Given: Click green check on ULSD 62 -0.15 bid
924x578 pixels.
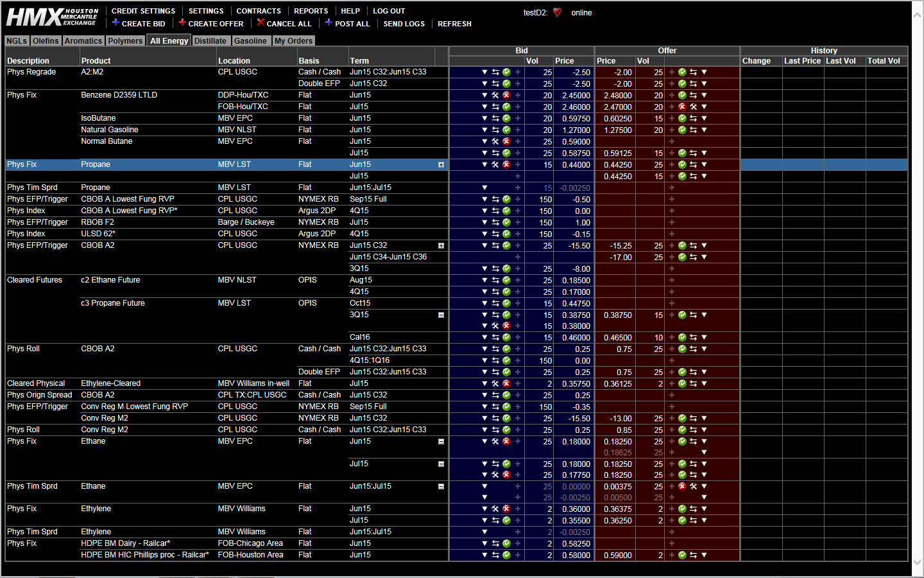Looking at the screenshot, I should pos(506,234).
